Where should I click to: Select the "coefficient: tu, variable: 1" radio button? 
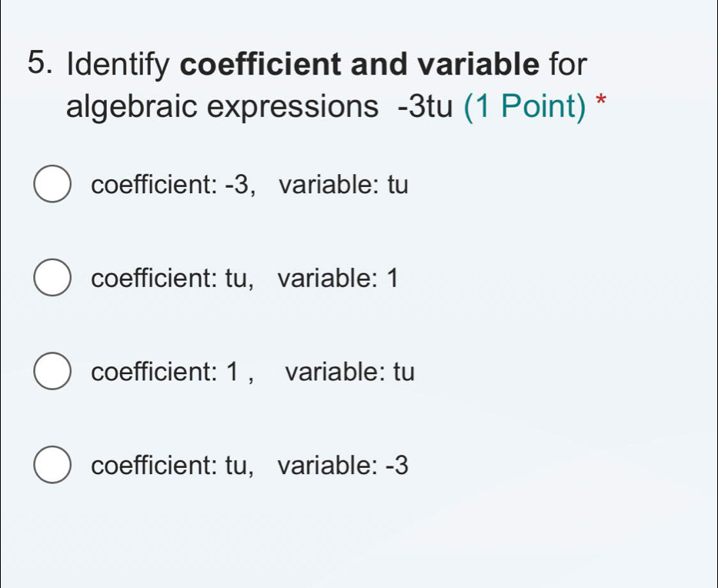52,278
